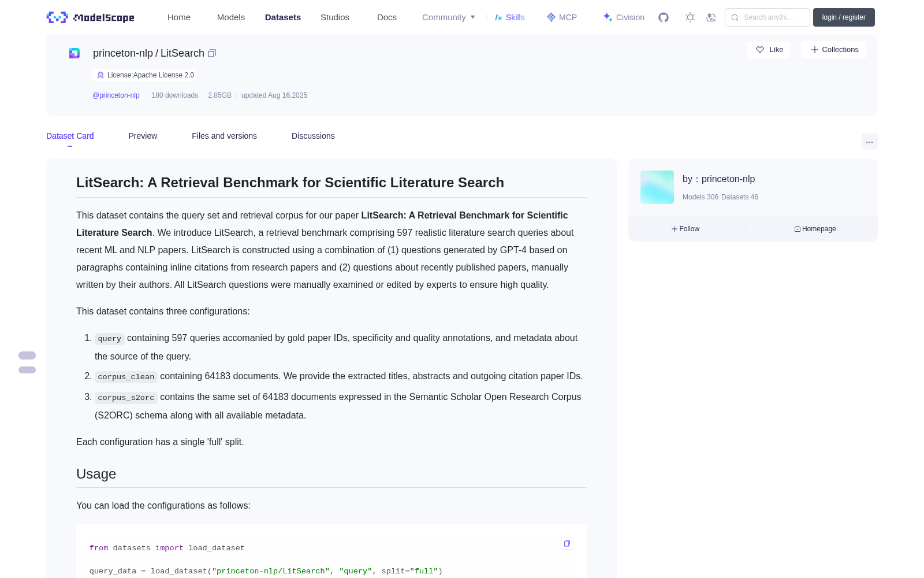Viewport: 924px width, 578px height.
Task: Click the Skills sparkle link
Action: (510, 17)
